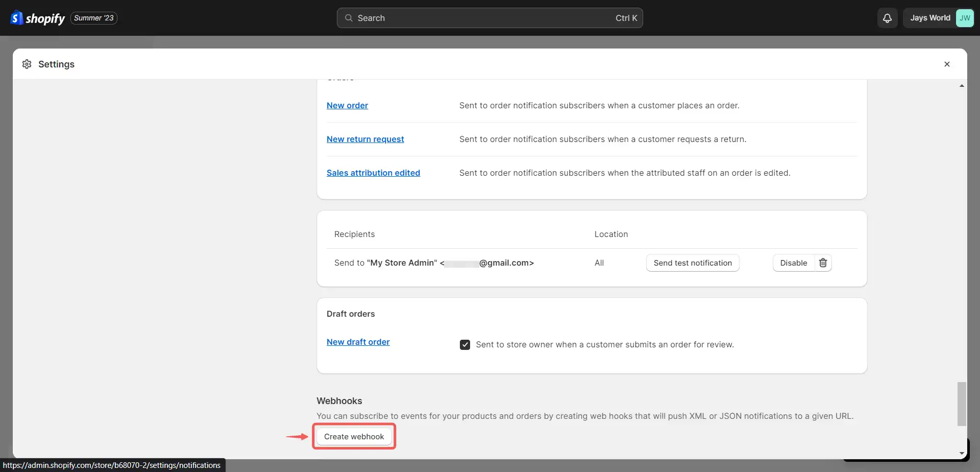Click the Webhooks heading

click(x=339, y=401)
